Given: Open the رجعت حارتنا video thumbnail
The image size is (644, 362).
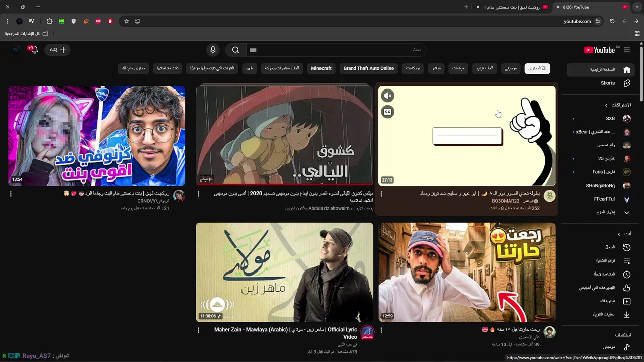Looking at the screenshot, I should pos(467,272).
